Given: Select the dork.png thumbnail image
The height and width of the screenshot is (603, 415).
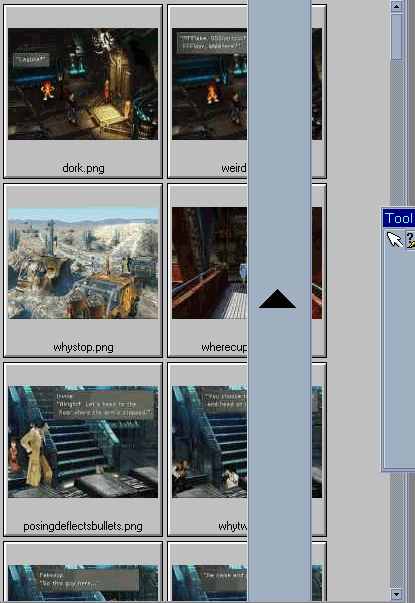Looking at the screenshot, I should click(83, 84).
